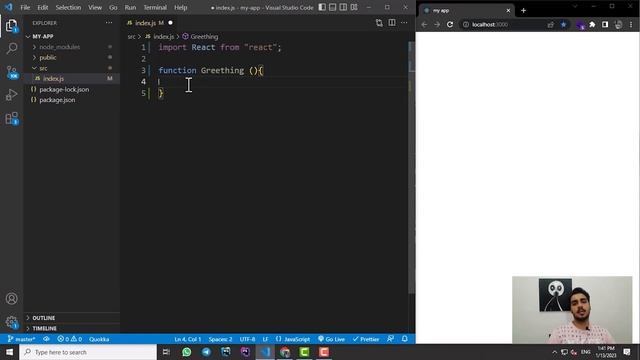640x360 pixels.
Task: Toggle primary side bar layout icon
Action: click(322, 7)
